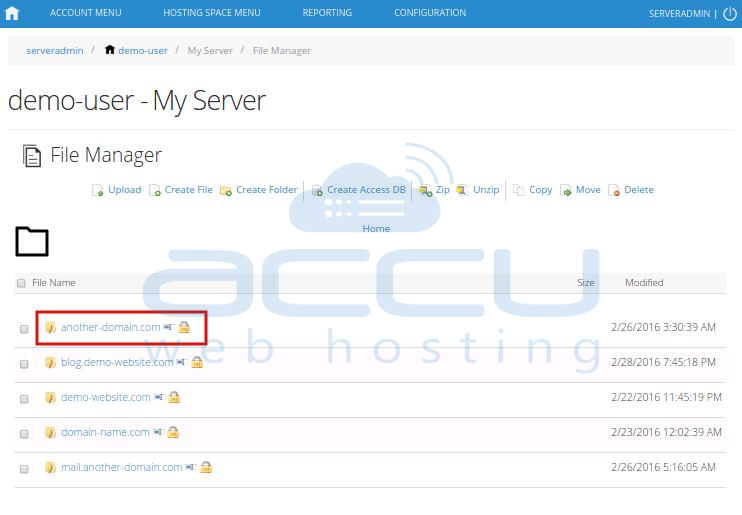The height and width of the screenshot is (515, 742).
Task: Click the Zip archive icon
Action: 426,190
